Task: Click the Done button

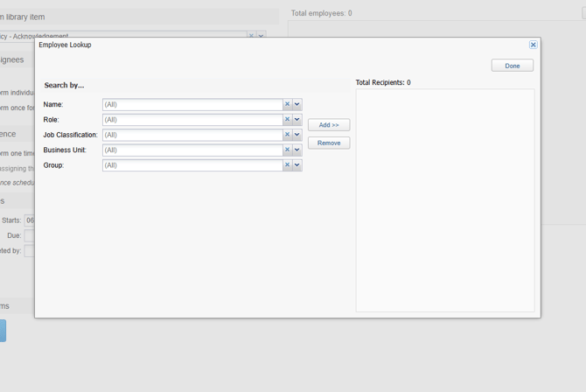Action: pyautogui.click(x=512, y=66)
